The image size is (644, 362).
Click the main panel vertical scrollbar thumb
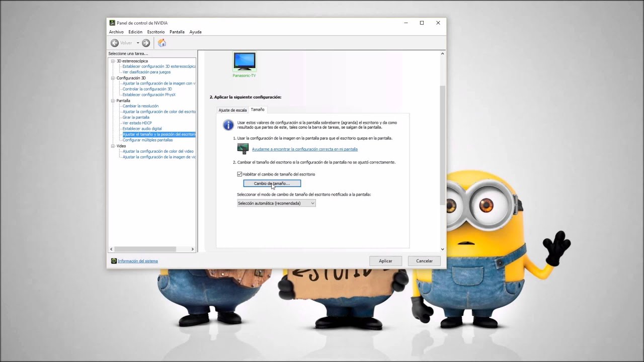443,144
